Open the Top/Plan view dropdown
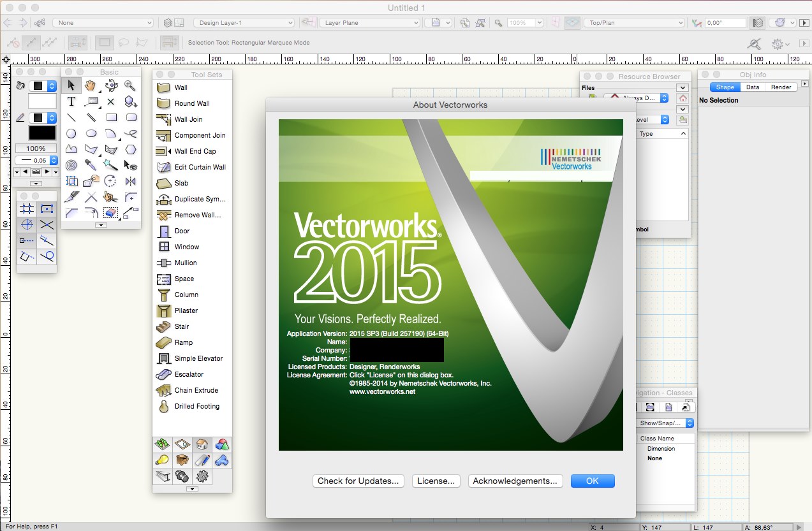The image size is (812, 531). tap(634, 22)
